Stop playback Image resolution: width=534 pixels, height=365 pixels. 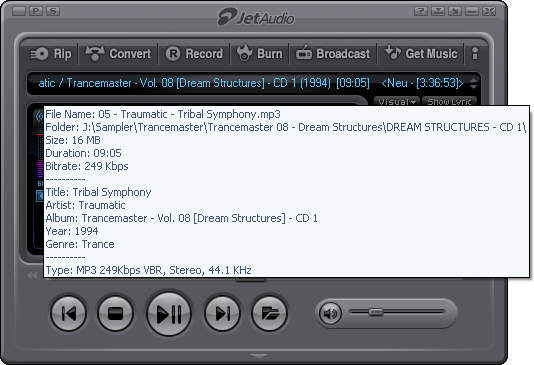point(115,313)
